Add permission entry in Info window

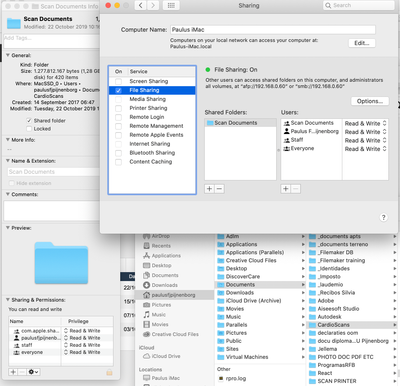click(x=13, y=372)
